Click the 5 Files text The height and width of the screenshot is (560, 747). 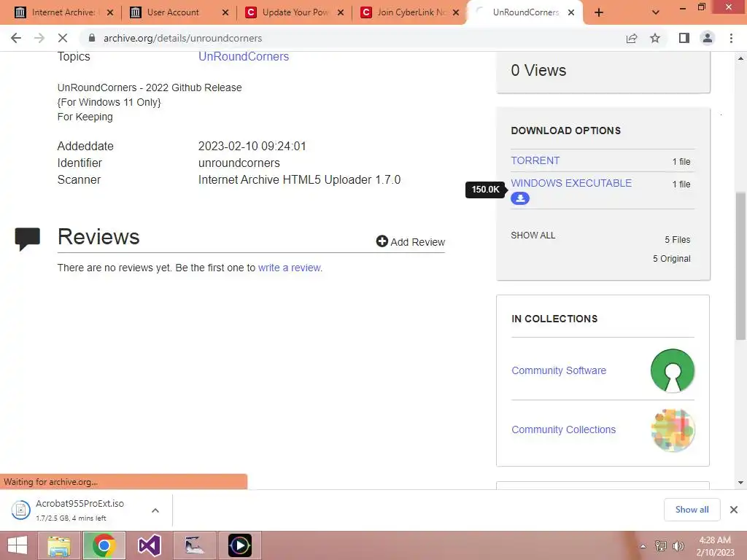click(677, 239)
